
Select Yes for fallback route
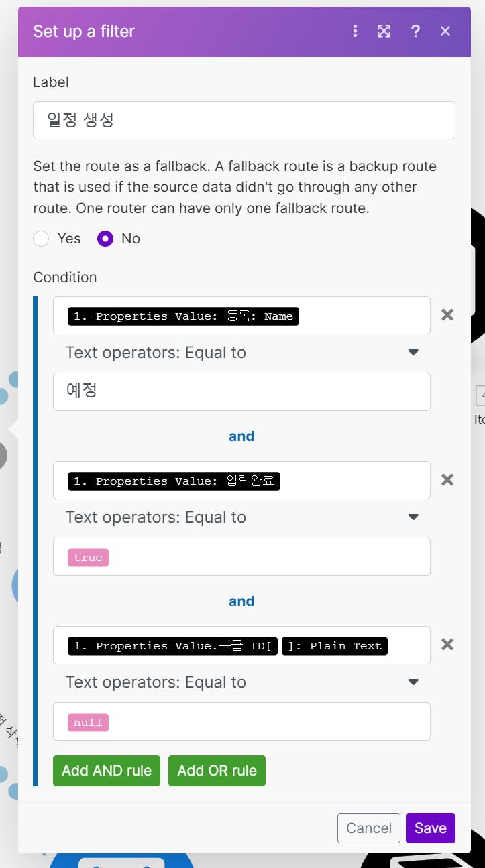[x=42, y=239]
